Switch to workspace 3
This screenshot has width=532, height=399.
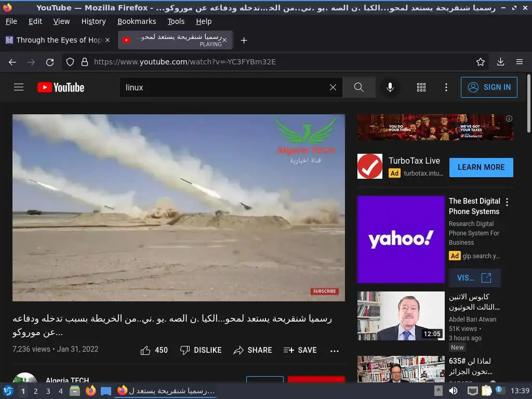tap(48, 391)
